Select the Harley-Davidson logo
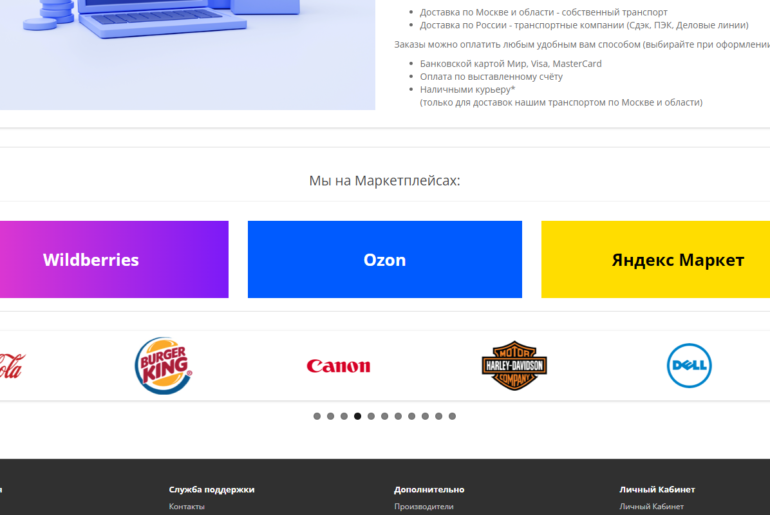 tap(514, 366)
